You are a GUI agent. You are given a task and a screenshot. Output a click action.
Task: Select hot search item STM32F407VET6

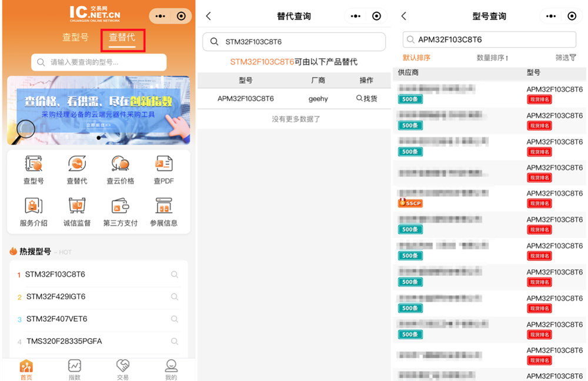(x=56, y=319)
